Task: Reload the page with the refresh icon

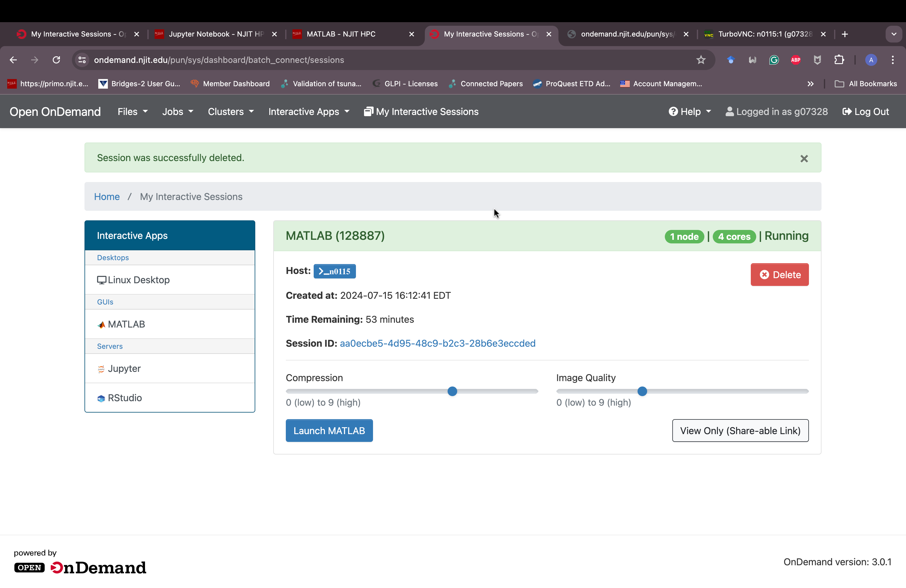Action: pyautogui.click(x=56, y=60)
